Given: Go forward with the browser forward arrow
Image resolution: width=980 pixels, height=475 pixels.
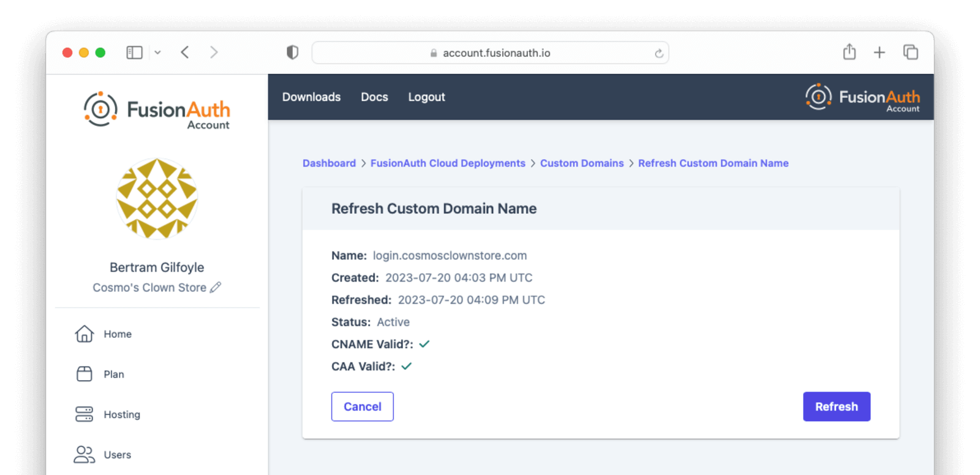Looking at the screenshot, I should (214, 53).
